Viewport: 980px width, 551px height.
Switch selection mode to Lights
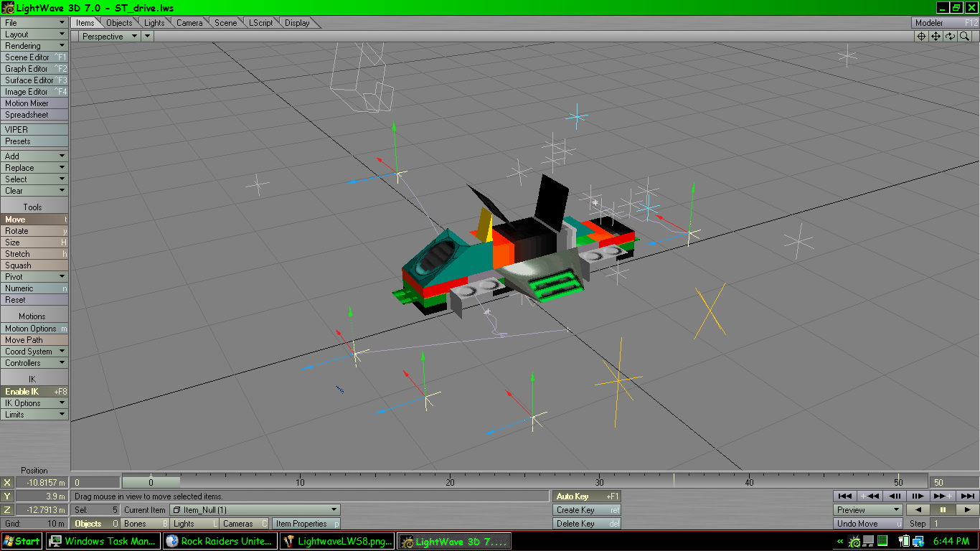tap(194, 524)
